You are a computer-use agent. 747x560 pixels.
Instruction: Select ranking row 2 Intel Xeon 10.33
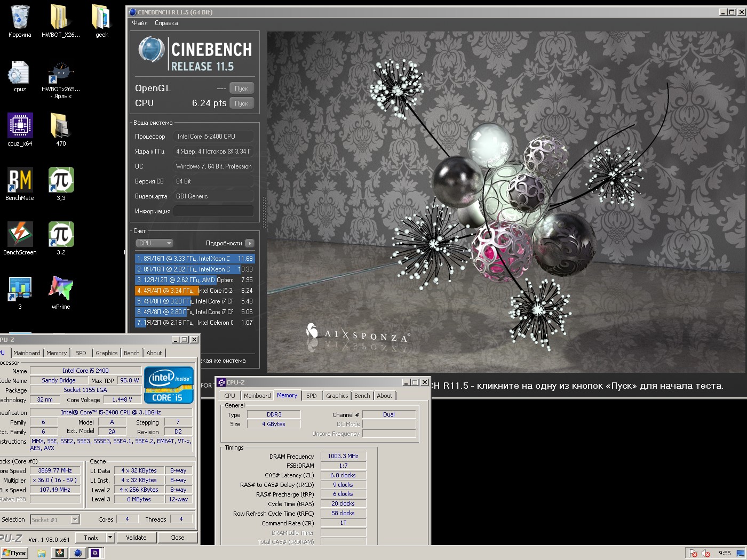(x=195, y=269)
